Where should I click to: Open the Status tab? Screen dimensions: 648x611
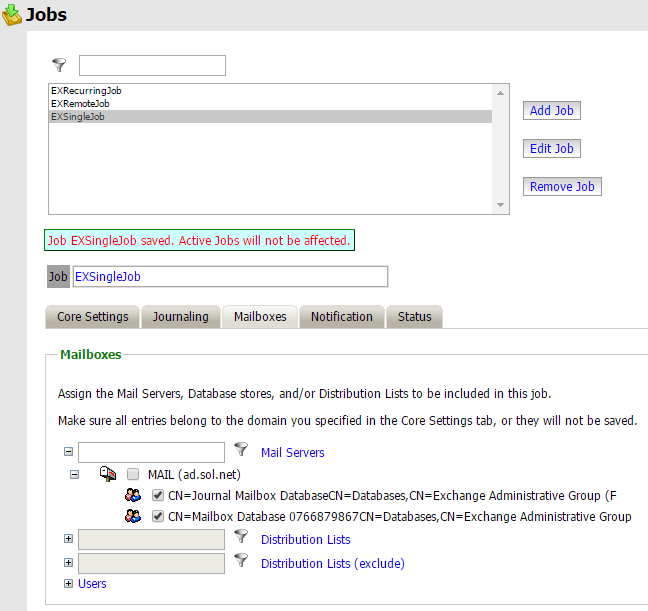415,317
